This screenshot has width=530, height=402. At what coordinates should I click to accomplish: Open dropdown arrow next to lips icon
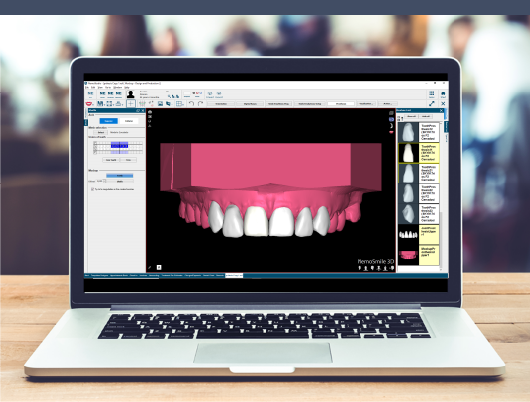(x=93, y=104)
